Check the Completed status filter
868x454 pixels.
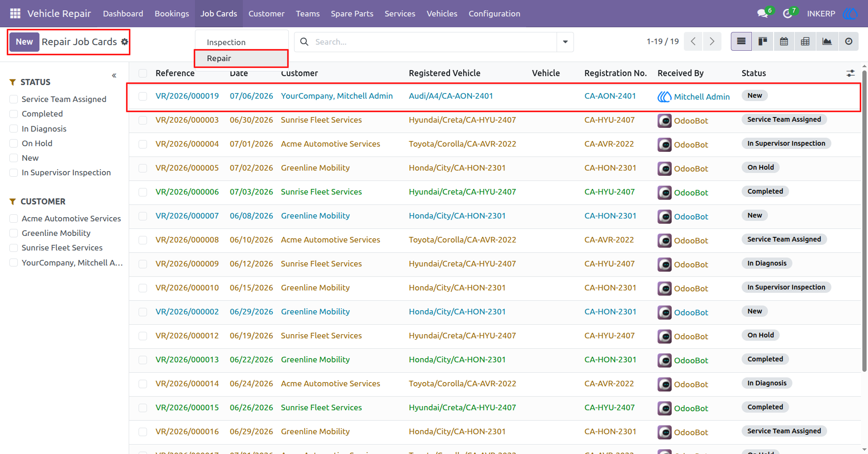click(x=14, y=114)
